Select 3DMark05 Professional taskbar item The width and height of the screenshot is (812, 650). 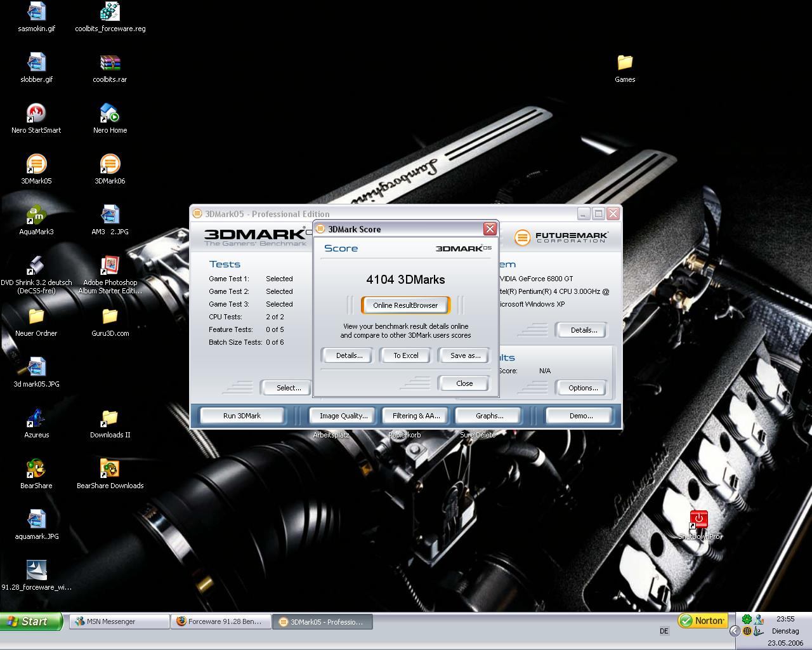[322, 621]
